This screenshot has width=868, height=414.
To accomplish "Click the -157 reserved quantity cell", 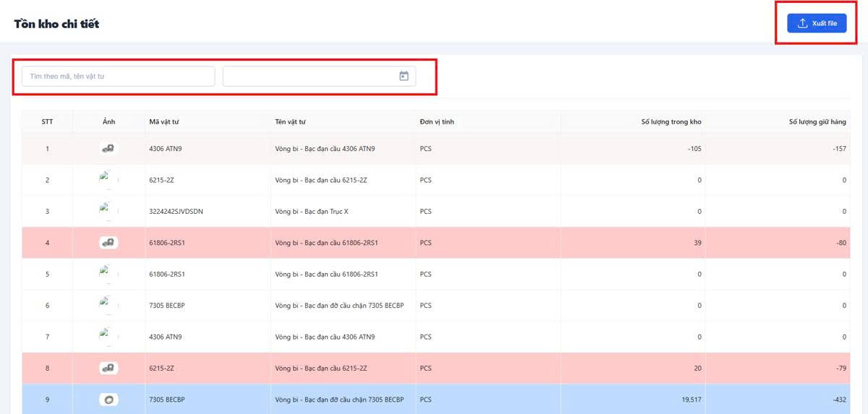I will (838, 149).
